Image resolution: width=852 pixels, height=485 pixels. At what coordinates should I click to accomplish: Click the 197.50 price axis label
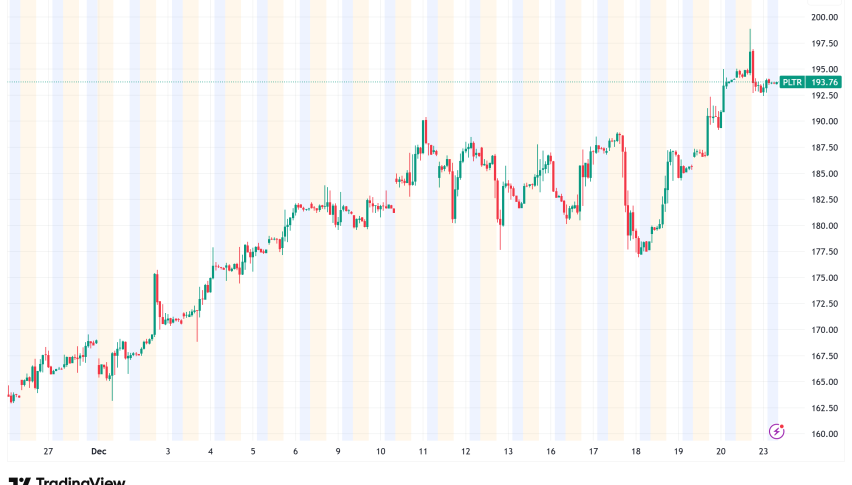[x=825, y=44]
